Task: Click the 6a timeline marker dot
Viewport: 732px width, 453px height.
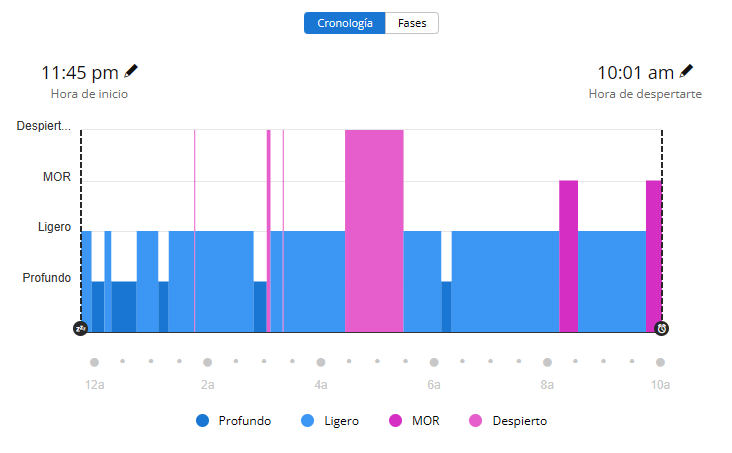Action: [x=434, y=362]
